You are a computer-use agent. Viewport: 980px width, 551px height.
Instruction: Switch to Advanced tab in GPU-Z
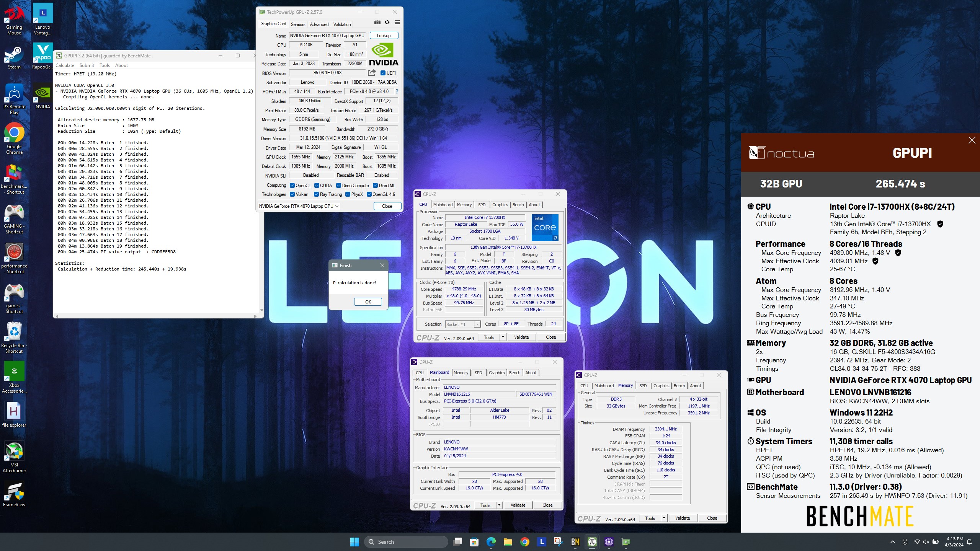(319, 24)
